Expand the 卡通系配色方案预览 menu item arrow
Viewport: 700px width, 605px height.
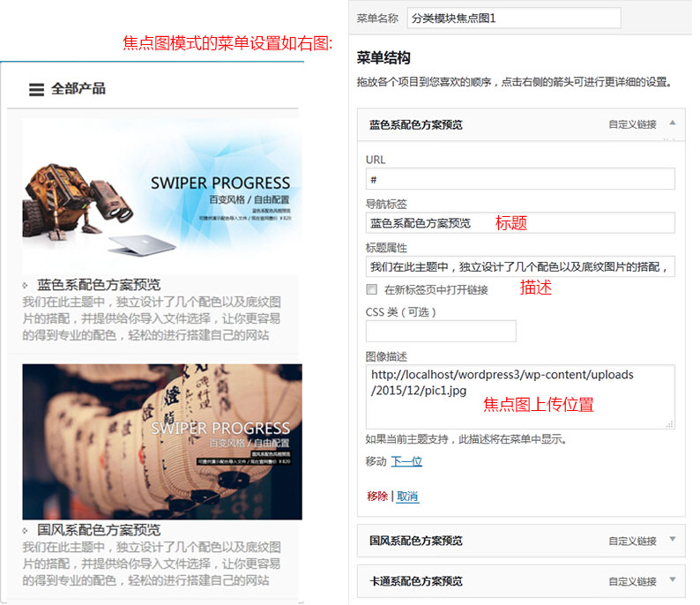pos(673,580)
